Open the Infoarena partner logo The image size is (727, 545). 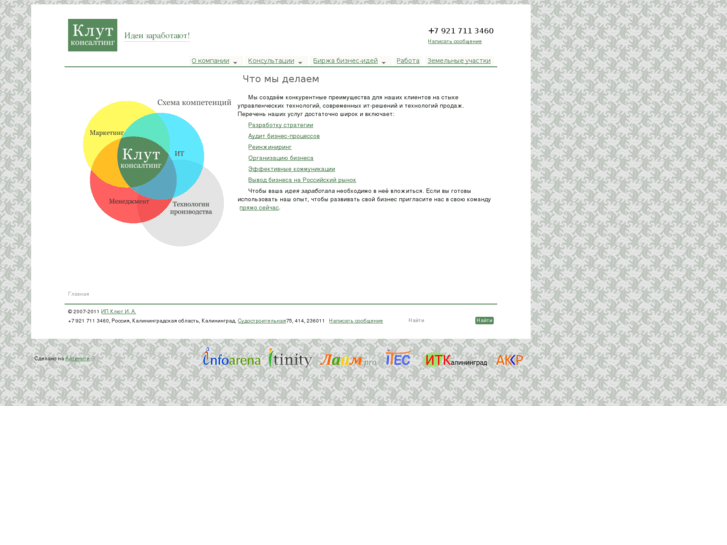point(231,358)
